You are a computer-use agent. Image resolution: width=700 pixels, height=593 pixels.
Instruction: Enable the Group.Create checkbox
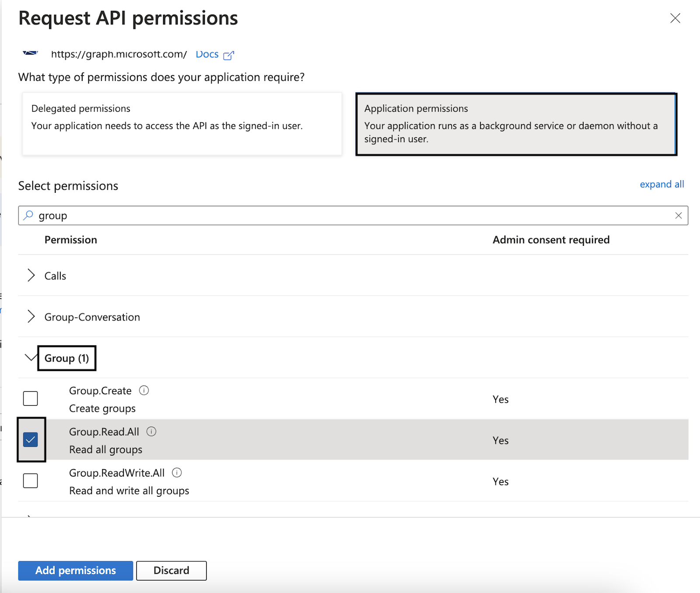[31, 398]
